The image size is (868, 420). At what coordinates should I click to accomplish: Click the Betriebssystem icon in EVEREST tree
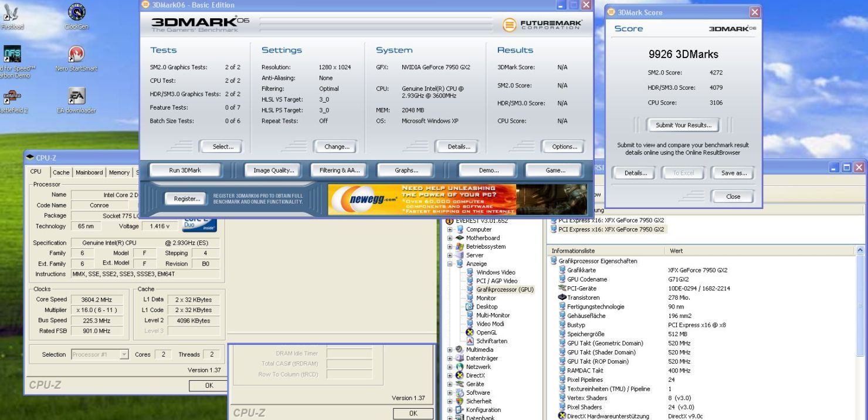[x=460, y=246]
